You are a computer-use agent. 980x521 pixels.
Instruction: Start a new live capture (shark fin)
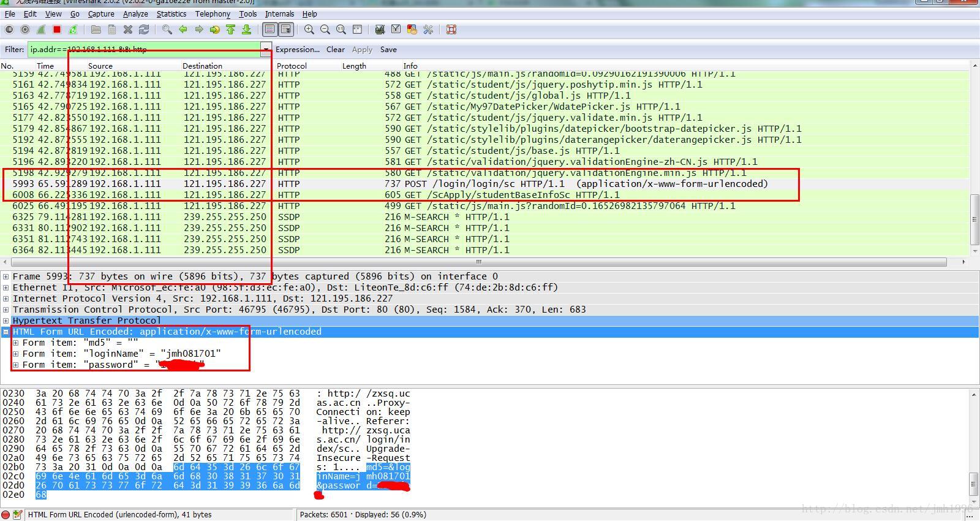(41, 29)
